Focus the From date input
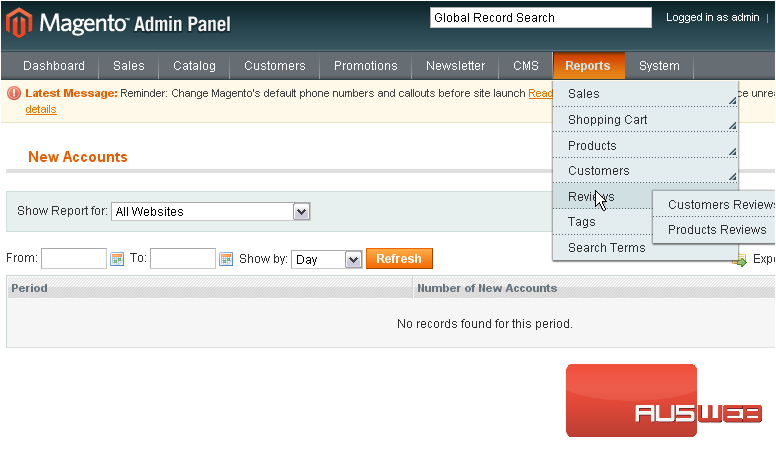Image resolution: width=776 pixels, height=450 pixels. tap(74, 259)
